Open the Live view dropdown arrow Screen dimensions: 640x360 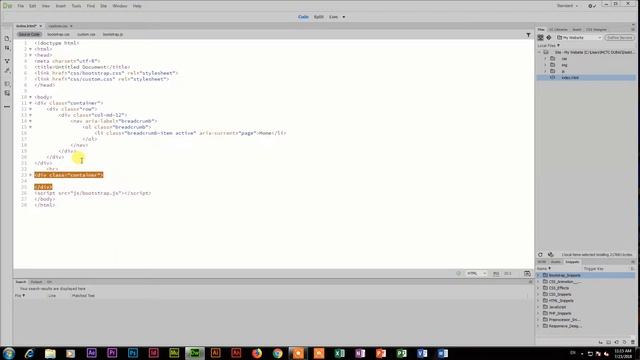click(x=344, y=17)
